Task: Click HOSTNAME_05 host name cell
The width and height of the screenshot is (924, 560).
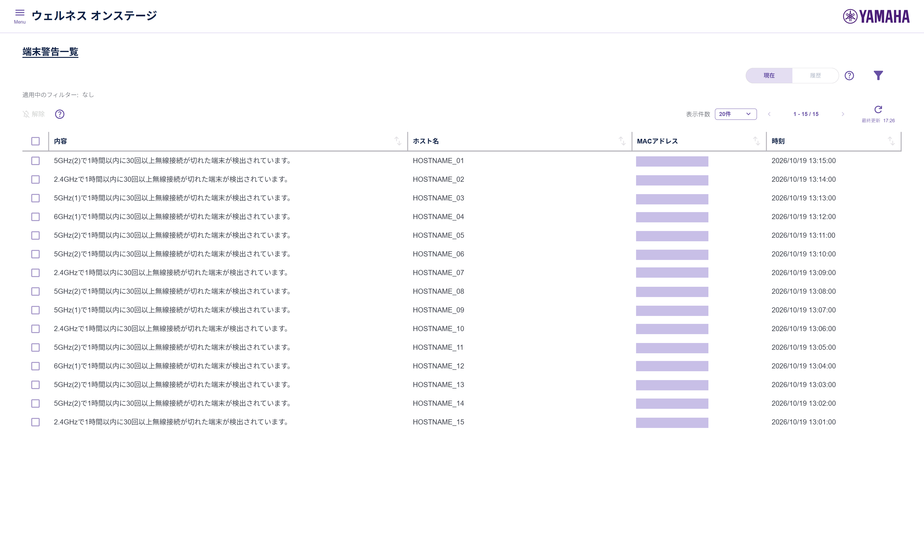Action: [438, 236]
